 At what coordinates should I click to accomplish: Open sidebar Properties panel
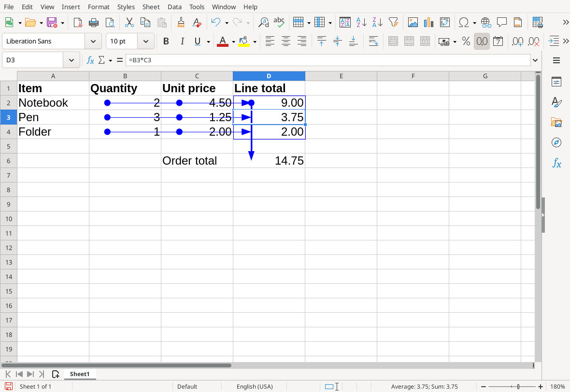tap(556, 82)
